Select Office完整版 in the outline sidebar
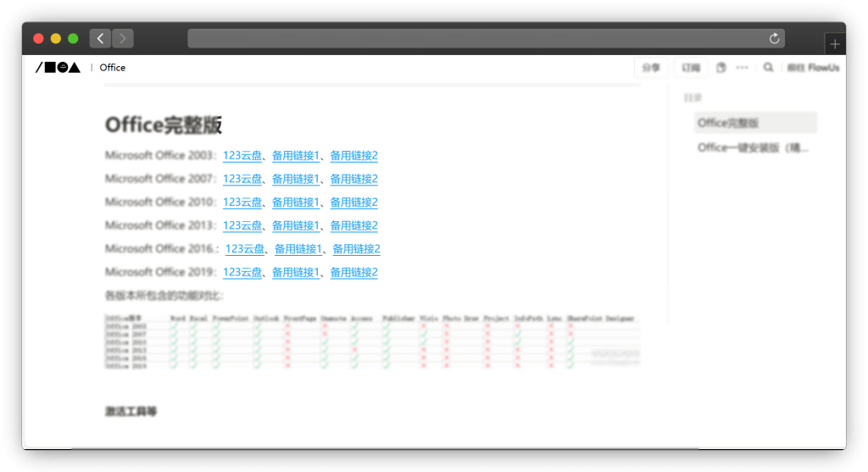The height and width of the screenshot is (472, 868). tap(728, 123)
